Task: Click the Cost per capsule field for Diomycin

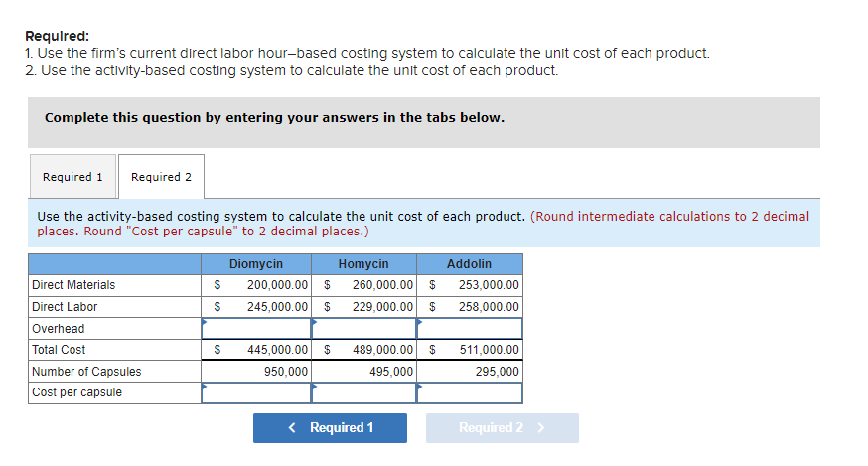Action: click(256, 392)
